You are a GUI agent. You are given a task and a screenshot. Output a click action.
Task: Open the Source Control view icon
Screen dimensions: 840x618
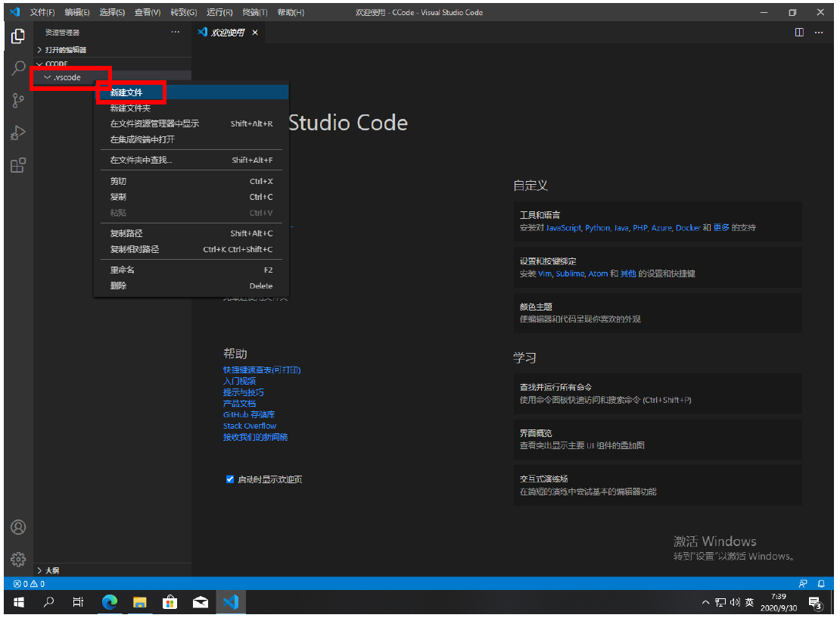[18, 101]
